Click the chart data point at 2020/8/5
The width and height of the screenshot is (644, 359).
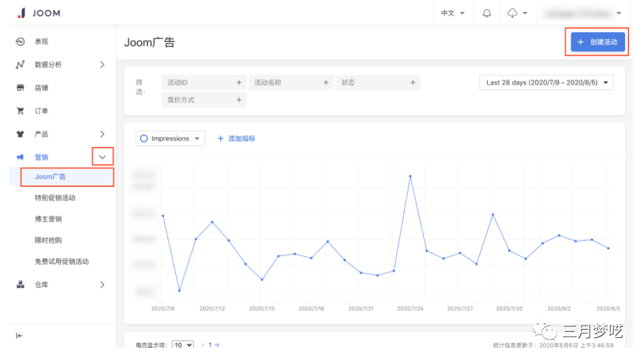[x=608, y=248]
